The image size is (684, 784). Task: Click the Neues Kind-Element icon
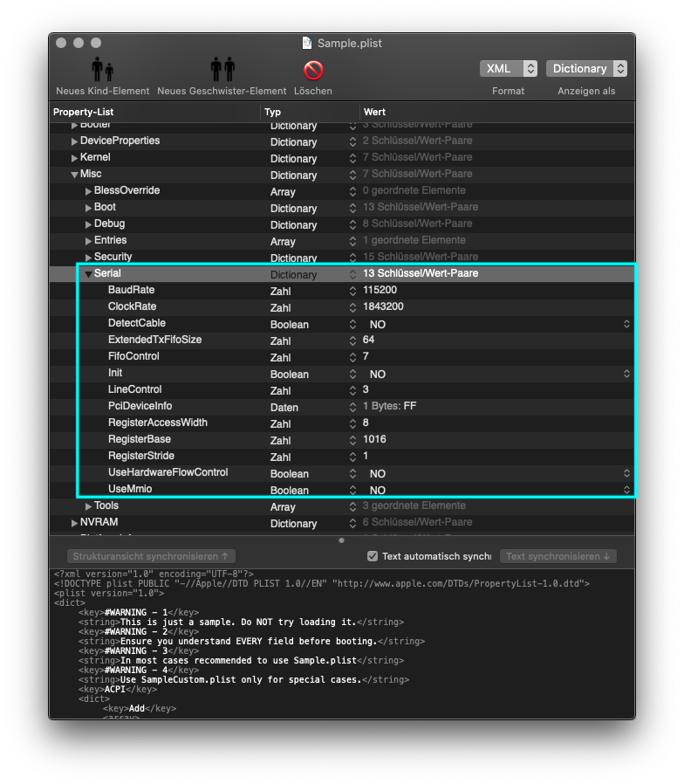click(x=102, y=69)
